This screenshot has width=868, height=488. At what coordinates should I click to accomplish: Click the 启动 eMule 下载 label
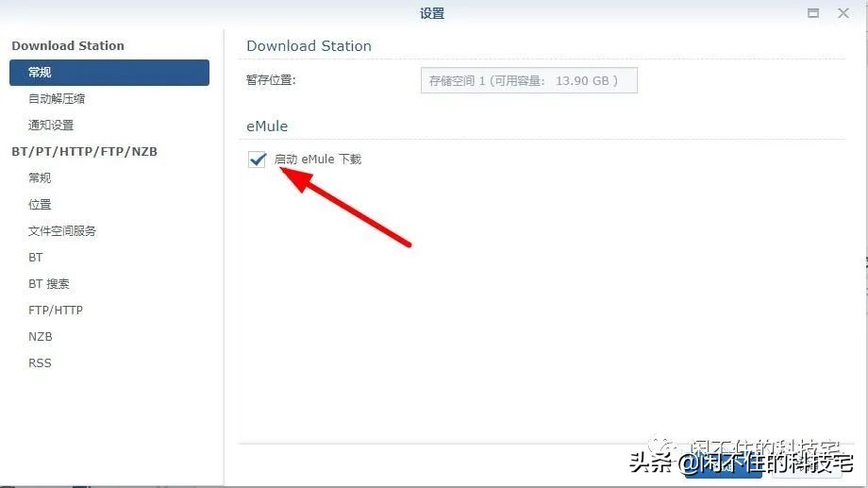click(318, 160)
